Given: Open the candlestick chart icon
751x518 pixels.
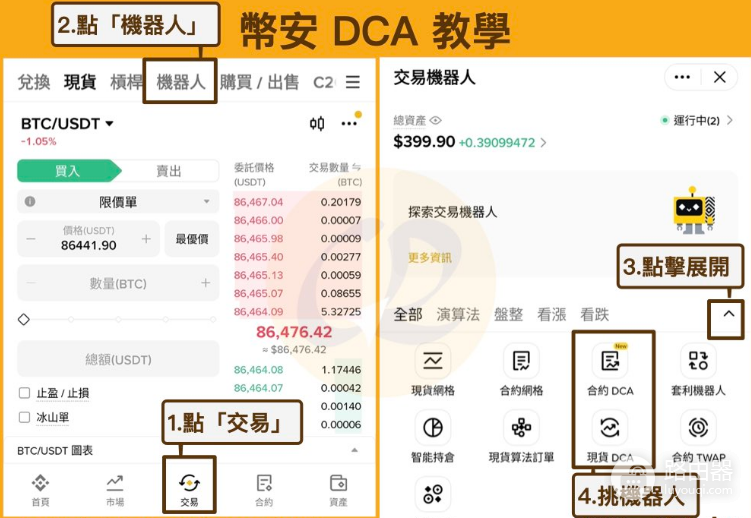Looking at the screenshot, I should 317,124.
